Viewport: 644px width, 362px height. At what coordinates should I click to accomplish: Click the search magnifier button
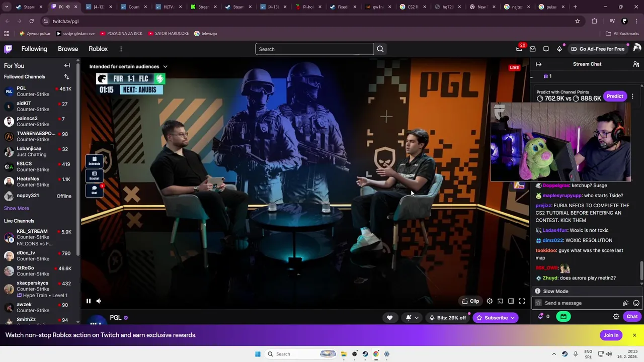380,49
